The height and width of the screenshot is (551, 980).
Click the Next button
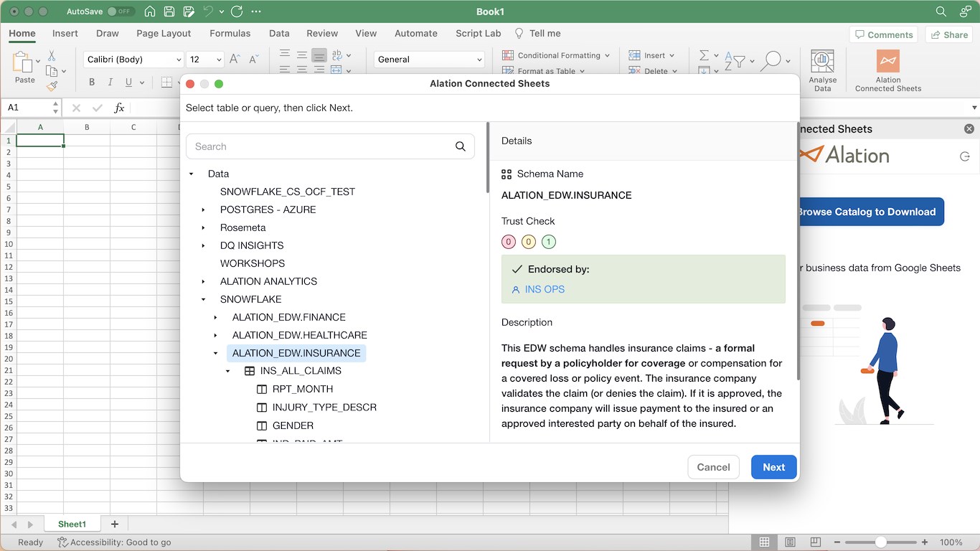point(773,467)
